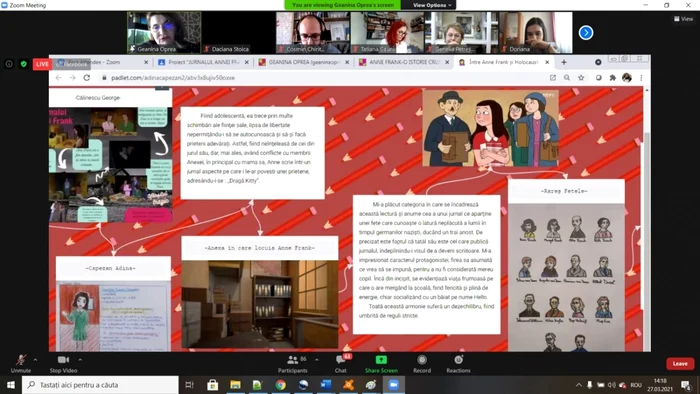Open Reactions menu
The height and width of the screenshot is (394, 700).
[458, 363]
